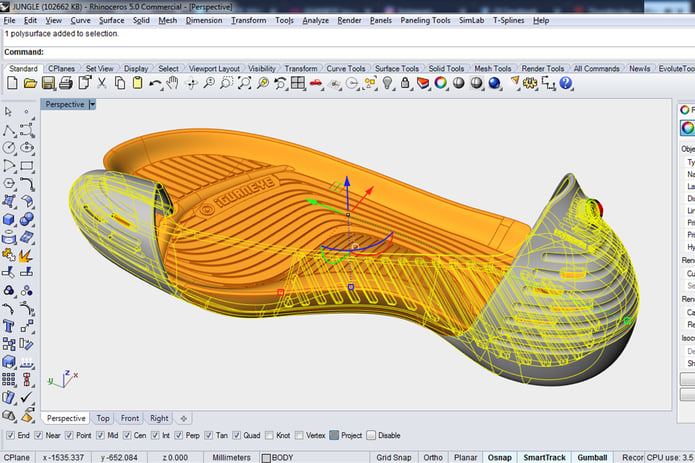Toggle the End osnap checkbox

11,436
